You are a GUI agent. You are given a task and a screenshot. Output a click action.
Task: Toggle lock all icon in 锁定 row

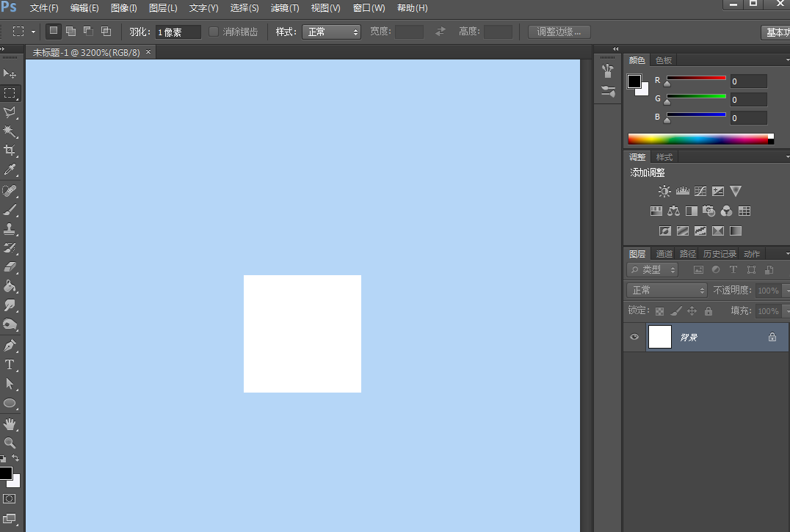(709, 311)
